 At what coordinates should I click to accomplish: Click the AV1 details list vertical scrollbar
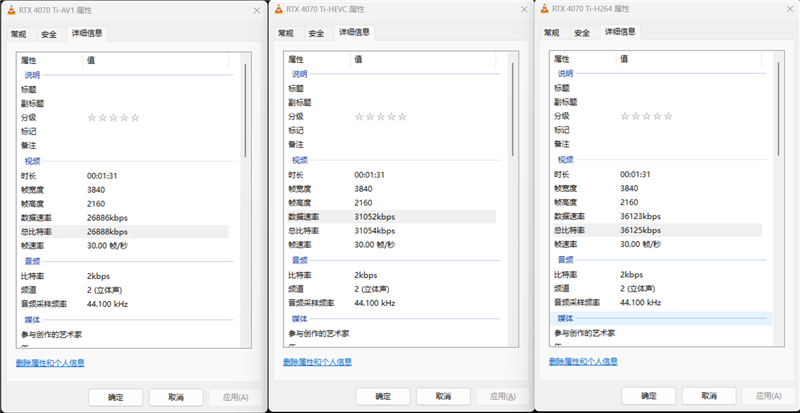(244, 110)
